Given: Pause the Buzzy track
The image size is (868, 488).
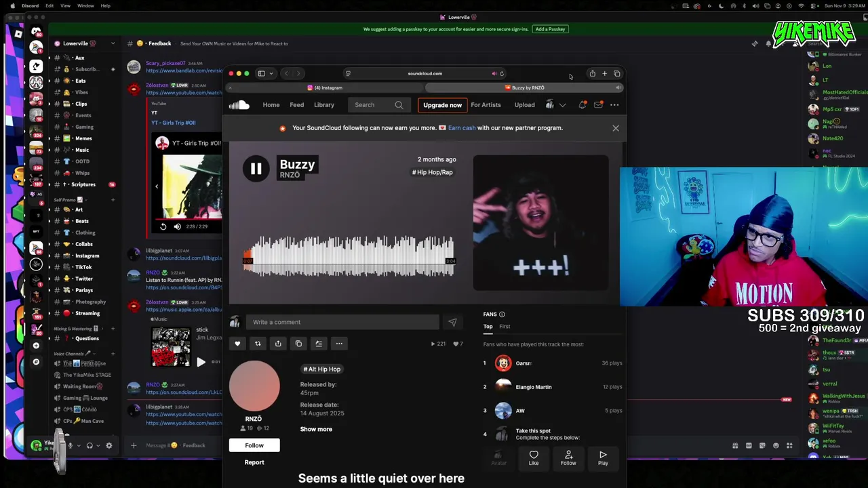Looking at the screenshot, I should click(256, 169).
